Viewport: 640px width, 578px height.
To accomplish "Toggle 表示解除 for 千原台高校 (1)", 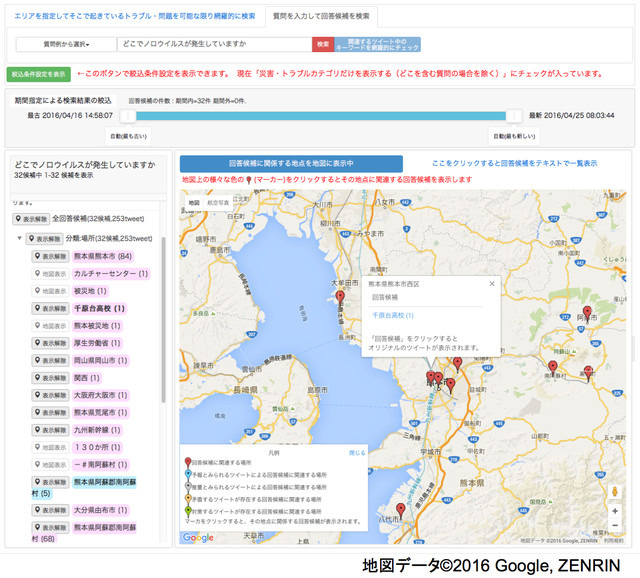I will [50, 308].
